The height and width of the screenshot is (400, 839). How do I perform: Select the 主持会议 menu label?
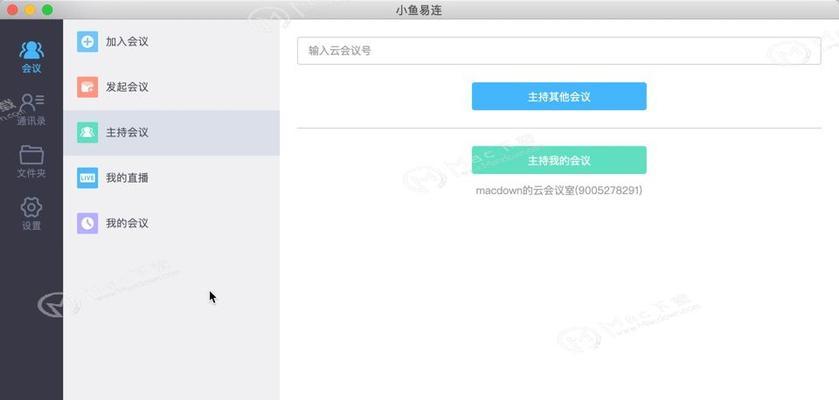pyautogui.click(x=127, y=133)
